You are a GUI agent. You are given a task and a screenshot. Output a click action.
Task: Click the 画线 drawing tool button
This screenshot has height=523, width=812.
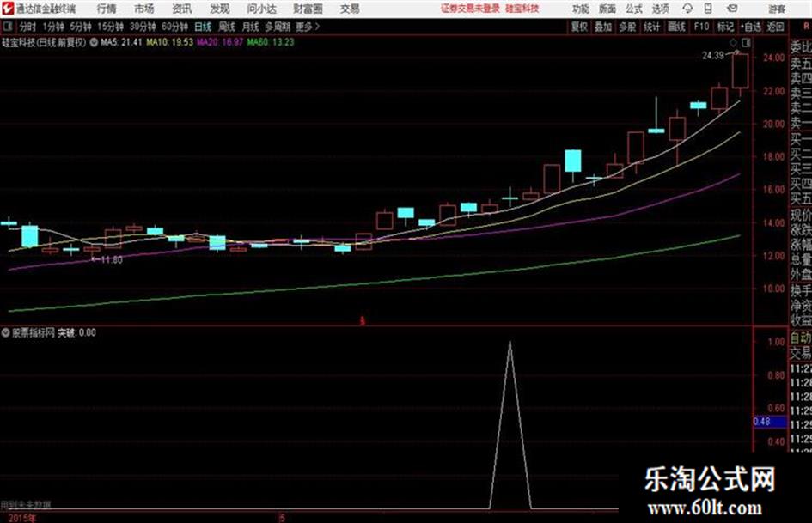tap(676, 27)
